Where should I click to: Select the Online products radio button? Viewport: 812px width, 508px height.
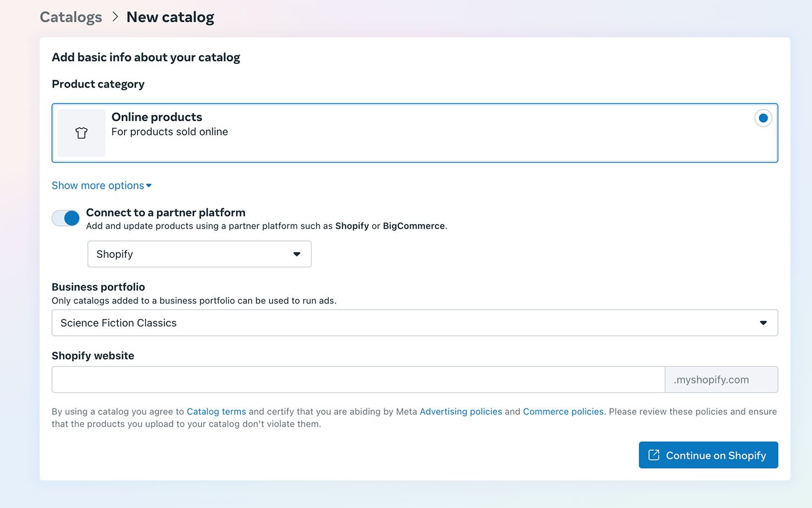click(763, 118)
